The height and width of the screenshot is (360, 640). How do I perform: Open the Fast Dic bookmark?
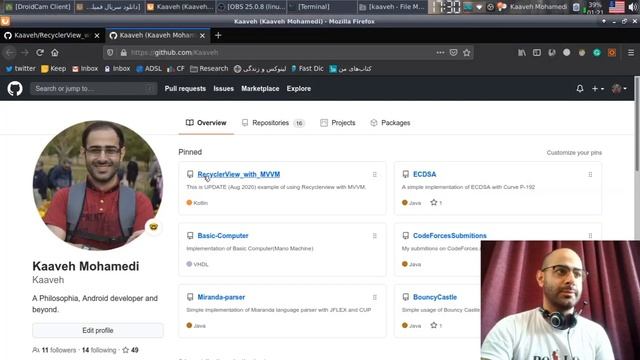307,69
